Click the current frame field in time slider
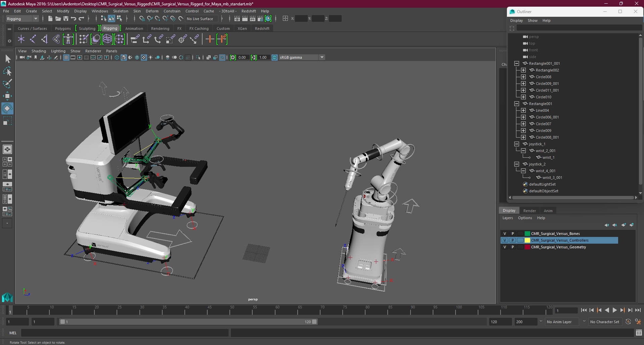 pos(566,310)
